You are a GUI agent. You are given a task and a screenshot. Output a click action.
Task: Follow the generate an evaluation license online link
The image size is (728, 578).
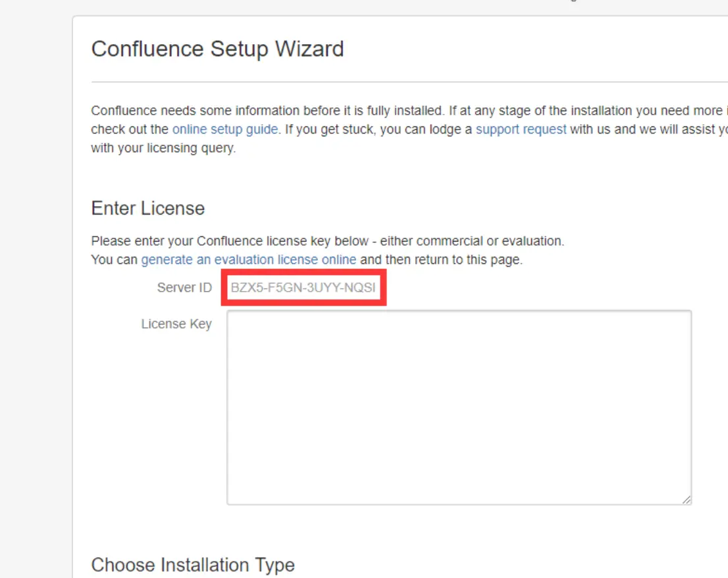point(248,259)
